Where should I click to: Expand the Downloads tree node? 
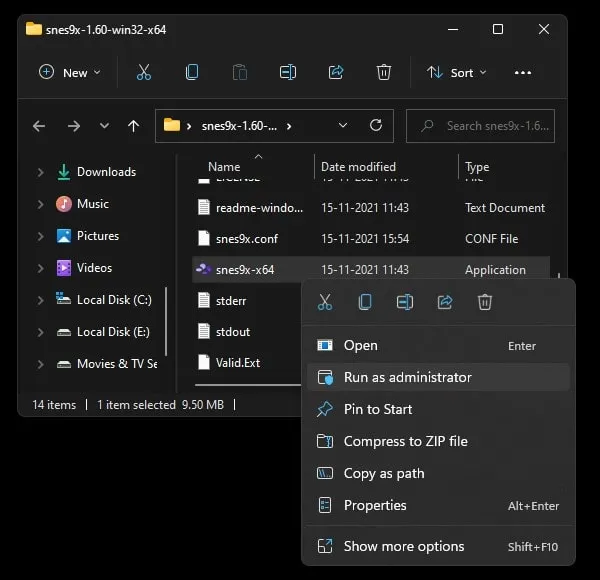pos(40,172)
